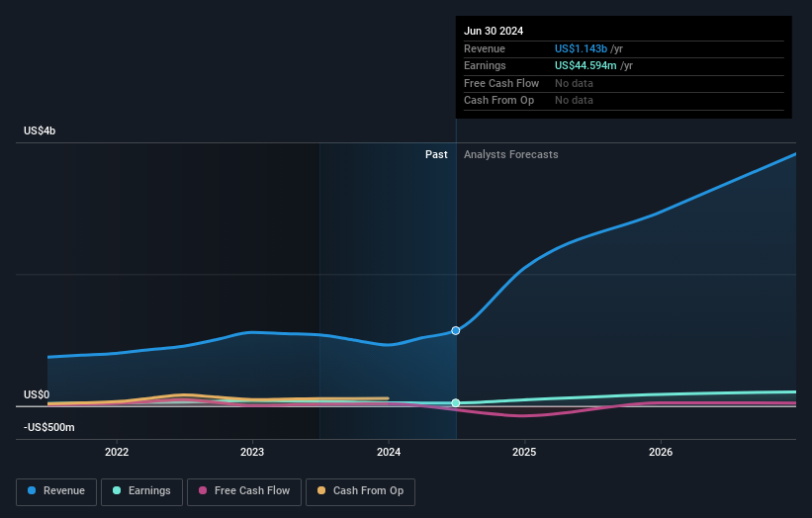The image size is (812, 518).
Task: Click the orange Cash From Op legend dot
Action: [x=321, y=490]
